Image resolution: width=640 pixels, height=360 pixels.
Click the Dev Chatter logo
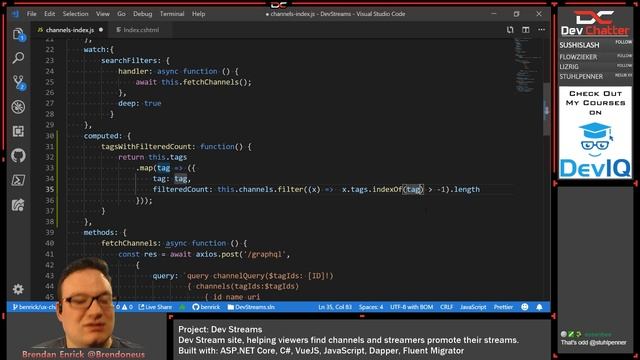click(x=595, y=24)
